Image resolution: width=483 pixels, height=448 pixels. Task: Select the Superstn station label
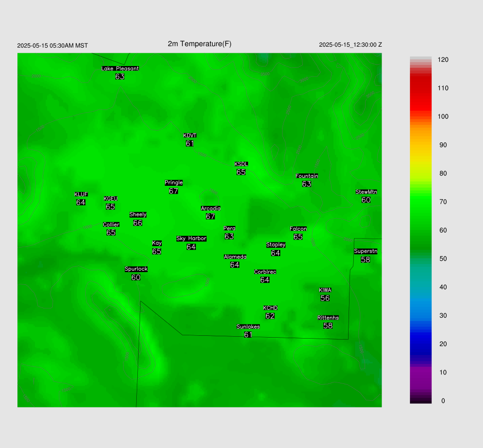click(366, 251)
